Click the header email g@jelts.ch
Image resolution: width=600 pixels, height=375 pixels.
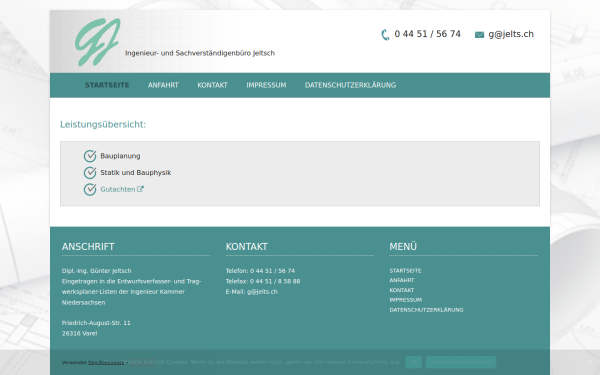coord(511,34)
